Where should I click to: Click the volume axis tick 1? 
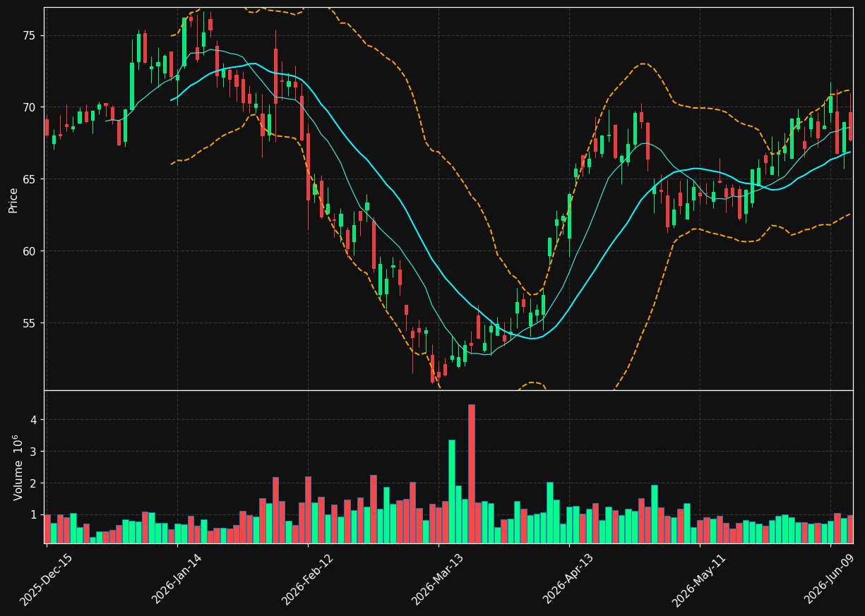click(34, 515)
